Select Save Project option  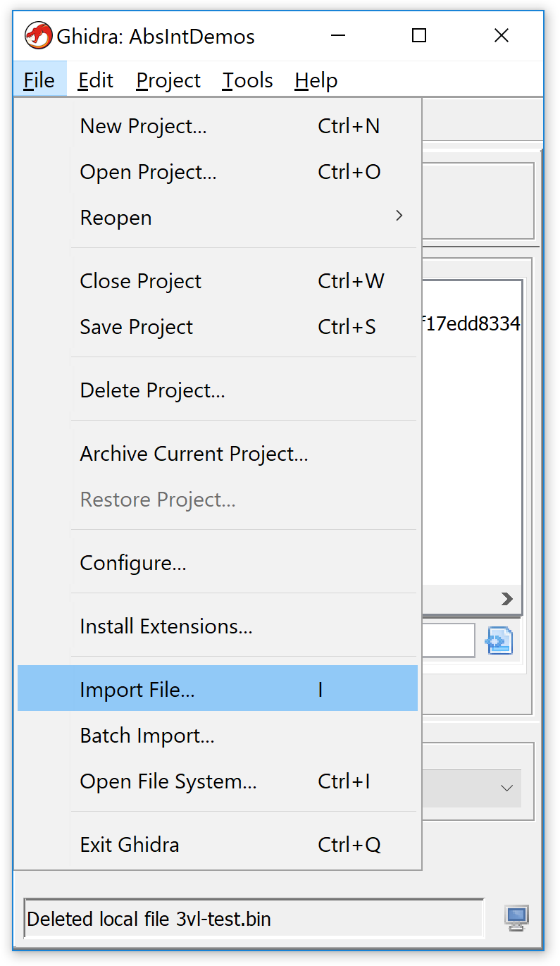tap(218, 327)
